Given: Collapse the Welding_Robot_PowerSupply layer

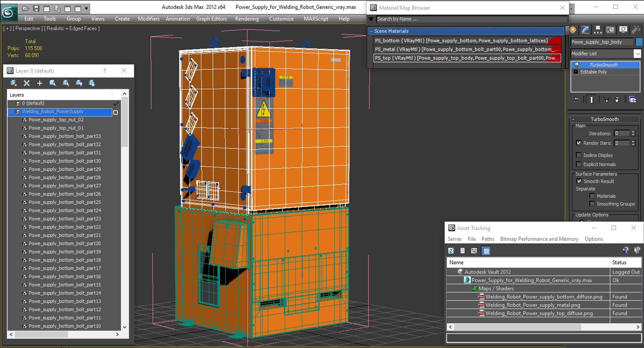Looking at the screenshot, I should (11, 112).
